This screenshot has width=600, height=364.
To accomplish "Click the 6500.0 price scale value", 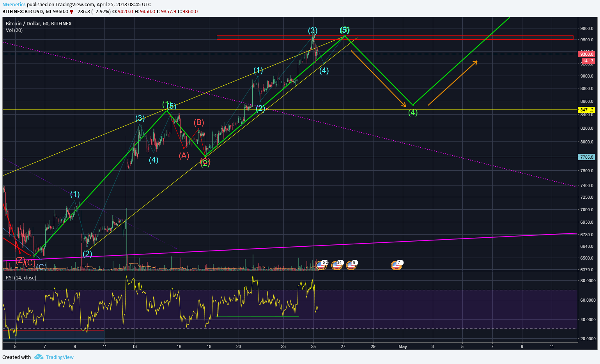I will [587, 258].
